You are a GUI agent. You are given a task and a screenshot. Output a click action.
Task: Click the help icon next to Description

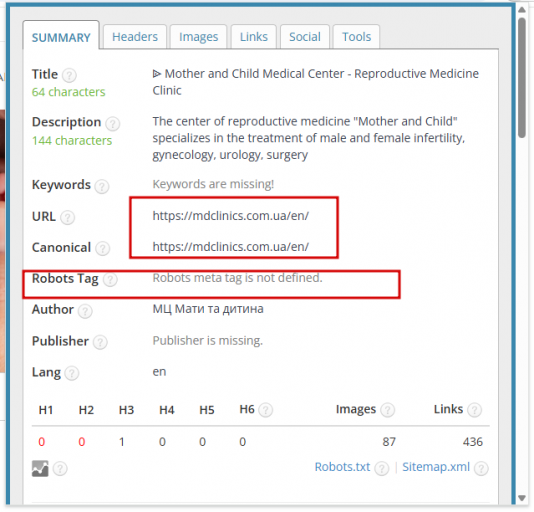pos(113,124)
